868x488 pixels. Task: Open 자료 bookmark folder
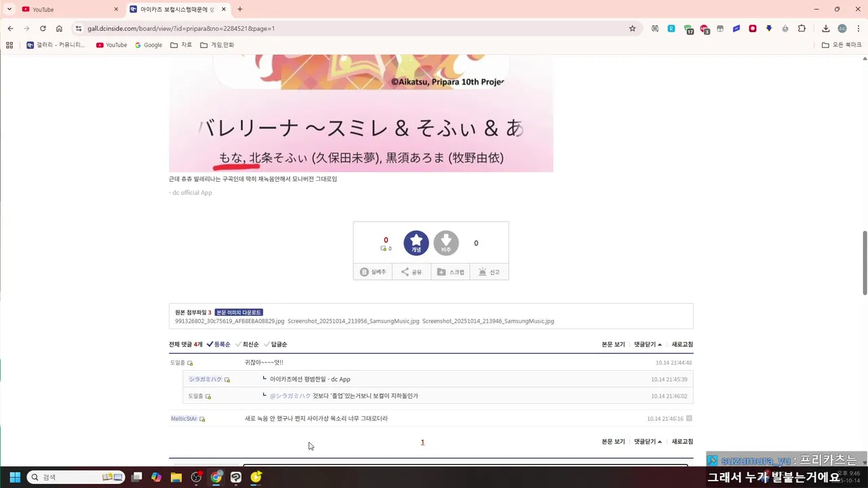pyautogui.click(x=181, y=45)
